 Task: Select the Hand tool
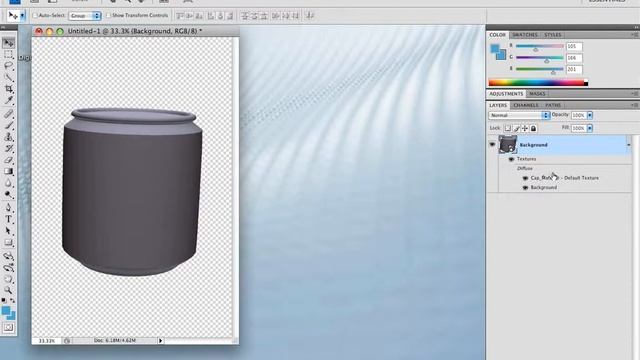[8, 279]
